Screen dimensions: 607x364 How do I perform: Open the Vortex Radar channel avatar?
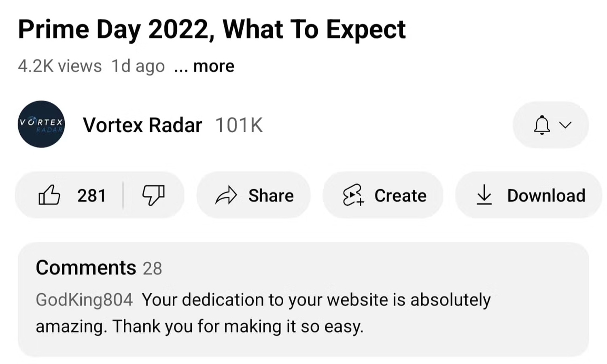click(41, 124)
